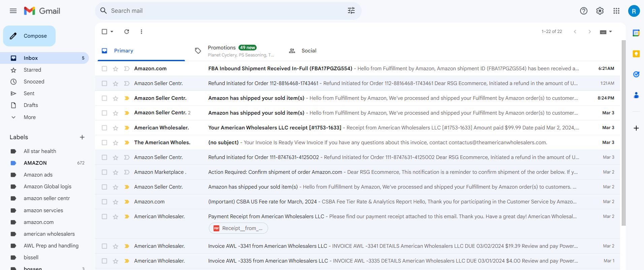Select the Refund Initiated 111-8747631 email checkbox

(x=104, y=157)
